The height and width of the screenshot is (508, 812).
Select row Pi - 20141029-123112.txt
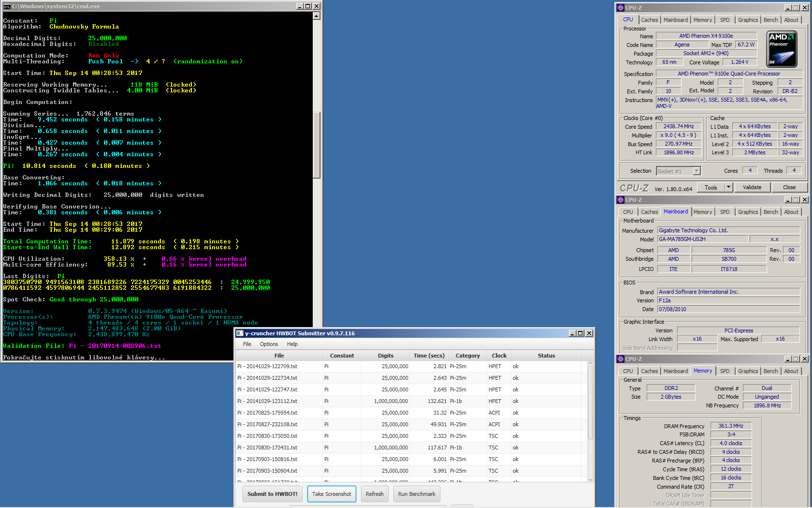click(411, 401)
